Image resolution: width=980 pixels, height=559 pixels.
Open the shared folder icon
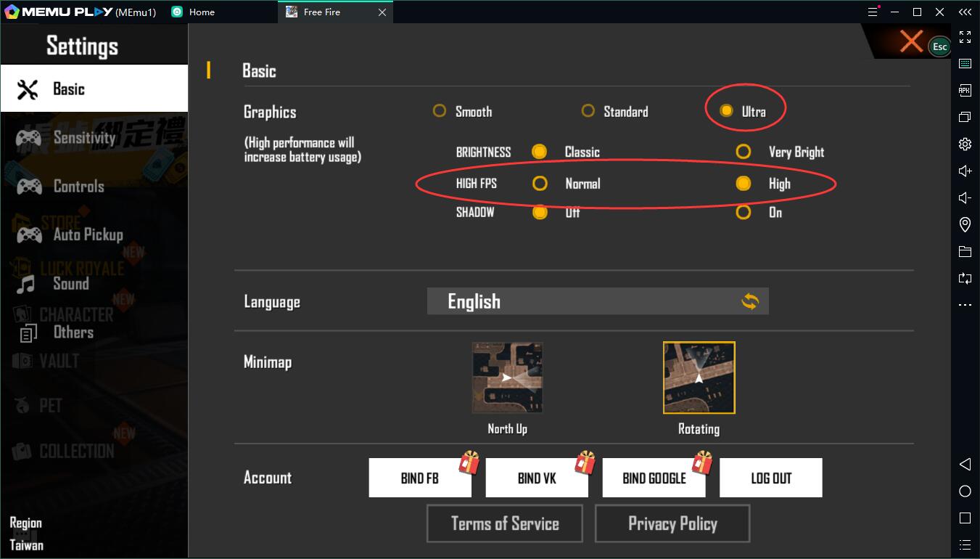point(965,251)
